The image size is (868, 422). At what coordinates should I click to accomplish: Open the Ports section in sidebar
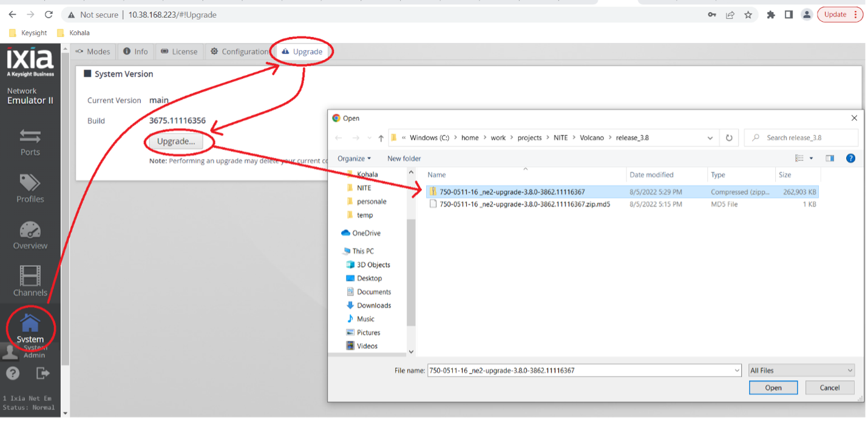point(30,142)
